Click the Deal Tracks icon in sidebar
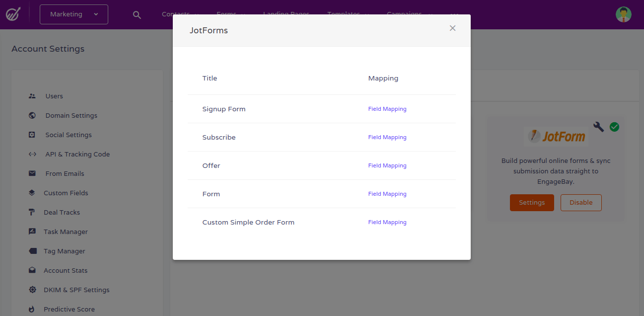 click(x=32, y=212)
